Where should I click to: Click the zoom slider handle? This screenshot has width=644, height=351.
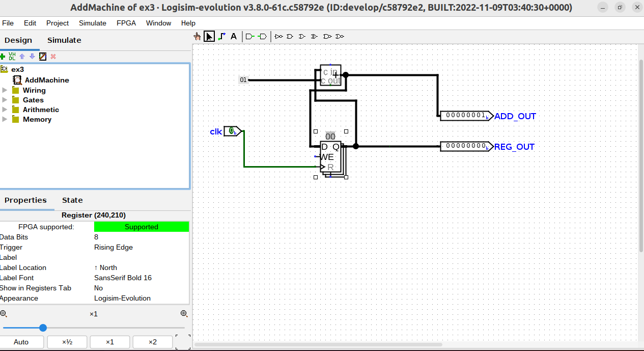pyautogui.click(x=43, y=328)
